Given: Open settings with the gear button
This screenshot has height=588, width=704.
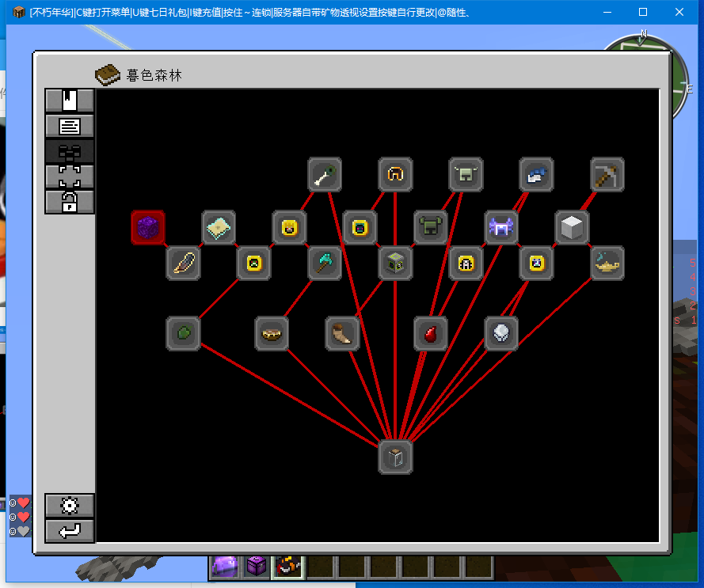Looking at the screenshot, I should pyautogui.click(x=70, y=506).
